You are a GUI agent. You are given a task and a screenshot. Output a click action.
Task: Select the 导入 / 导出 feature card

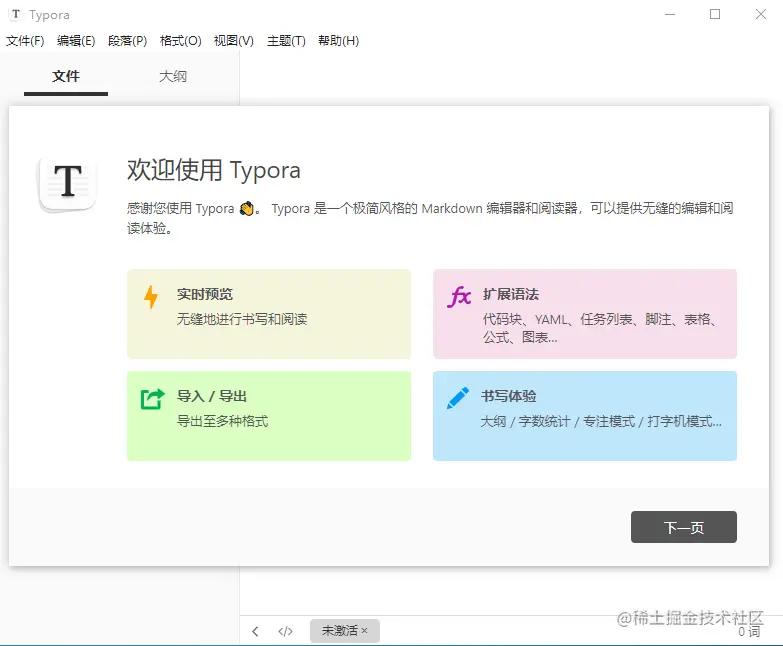(x=269, y=416)
